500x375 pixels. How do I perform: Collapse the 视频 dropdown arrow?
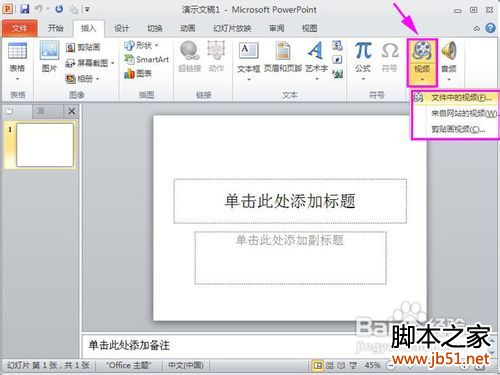[422, 79]
